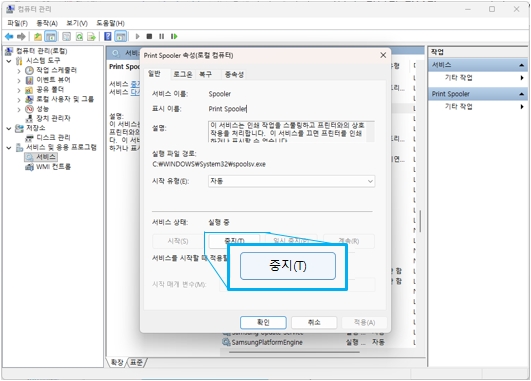Click the Forward arrow in toolbar
The width and height of the screenshot is (531, 381).
(x=21, y=36)
